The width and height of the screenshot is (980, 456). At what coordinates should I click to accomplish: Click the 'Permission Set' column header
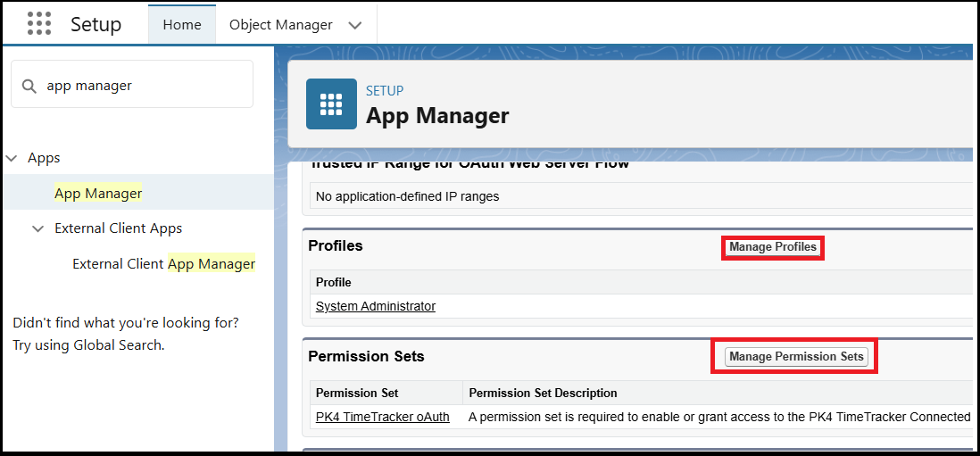point(357,394)
